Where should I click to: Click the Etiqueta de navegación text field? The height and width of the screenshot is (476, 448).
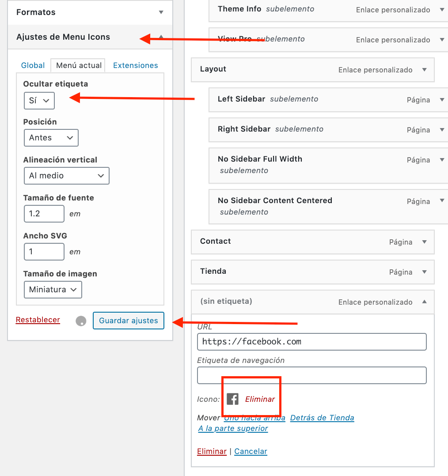311,375
